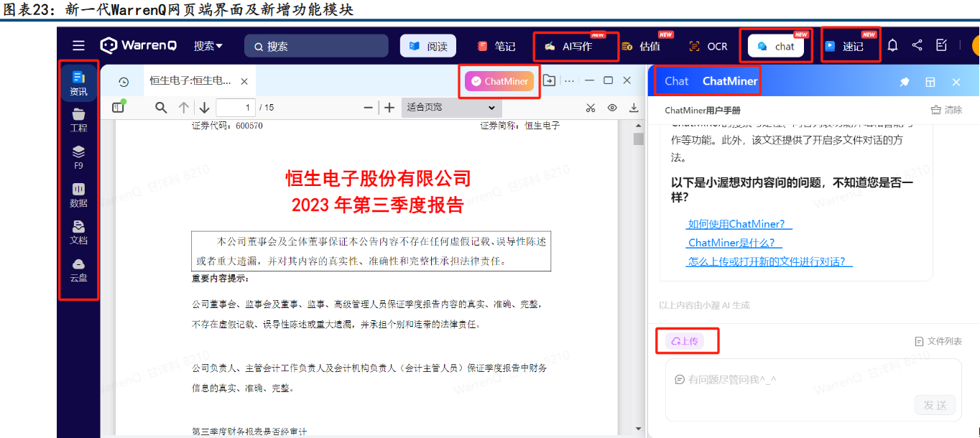The width and height of the screenshot is (980, 438).
Task: Download the PDF with the download icon
Action: pyautogui.click(x=634, y=108)
